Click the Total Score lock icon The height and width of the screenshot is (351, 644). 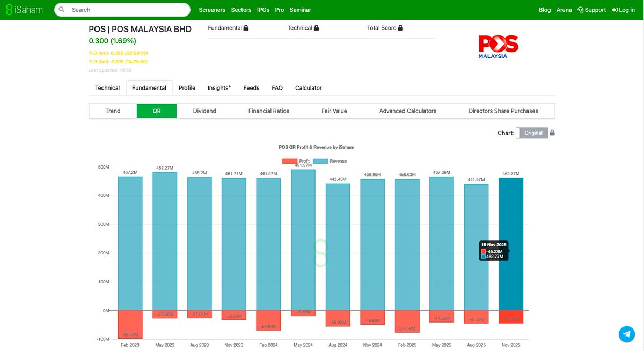[x=400, y=28]
